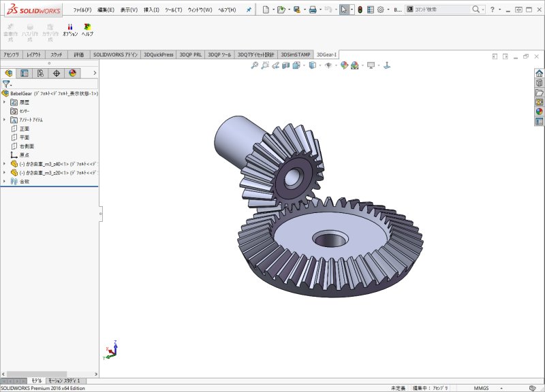Expand the 合致 mates folder node
Screen dimensions: 545x392
[4, 181]
